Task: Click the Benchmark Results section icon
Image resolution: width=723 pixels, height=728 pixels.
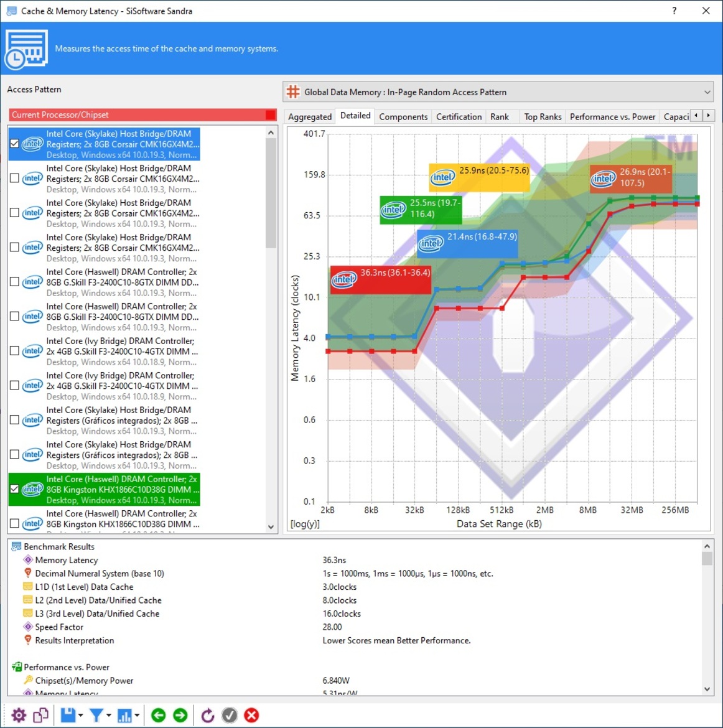Action: [x=16, y=546]
